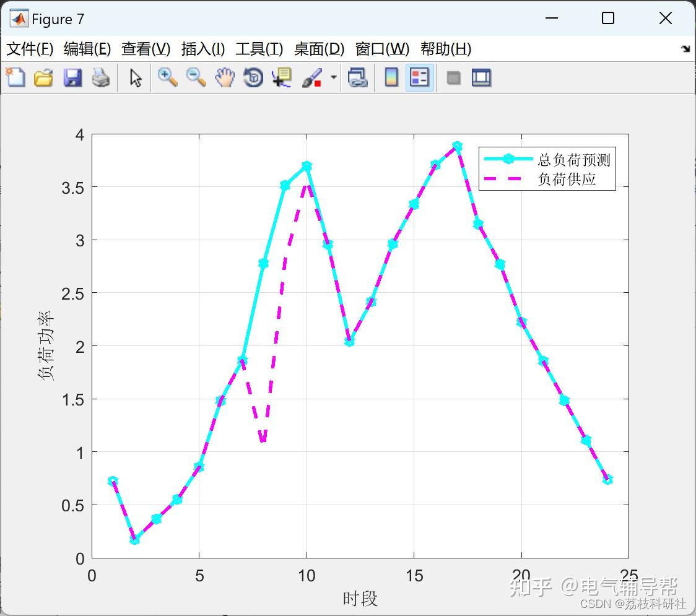This screenshot has width=696, height=616.
Task: Enable the Pan hand tool
Action: tap(225, 77)
